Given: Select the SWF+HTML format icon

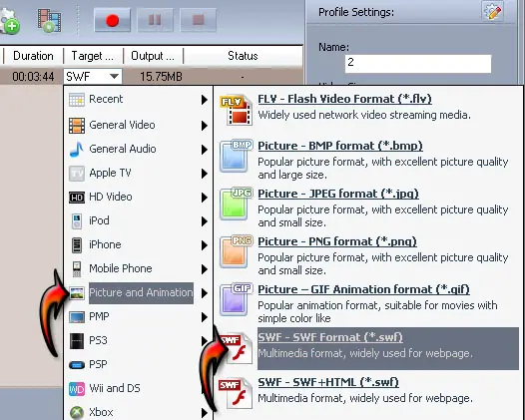Looking at the screenshot, I should click(x=236, y=394).
